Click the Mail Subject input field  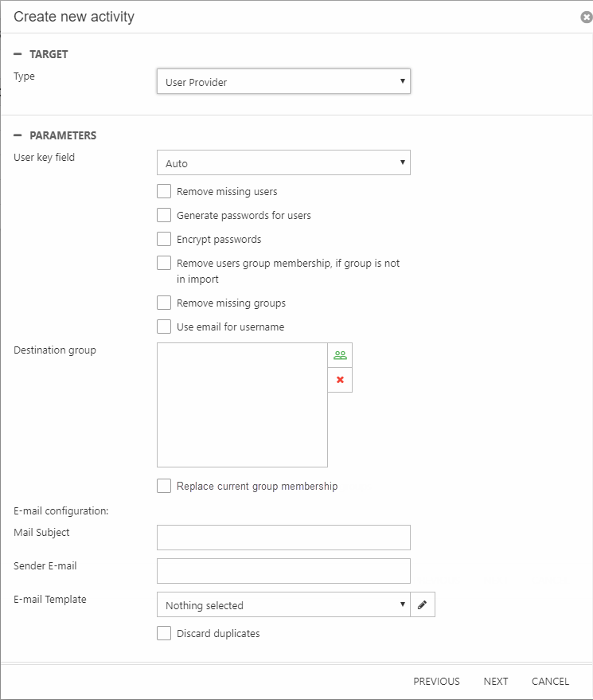(283, 538)
